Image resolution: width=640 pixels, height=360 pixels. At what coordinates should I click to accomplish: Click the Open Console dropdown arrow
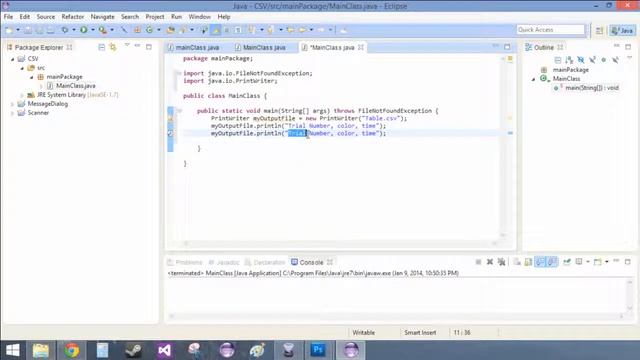(x=607, y=262)
